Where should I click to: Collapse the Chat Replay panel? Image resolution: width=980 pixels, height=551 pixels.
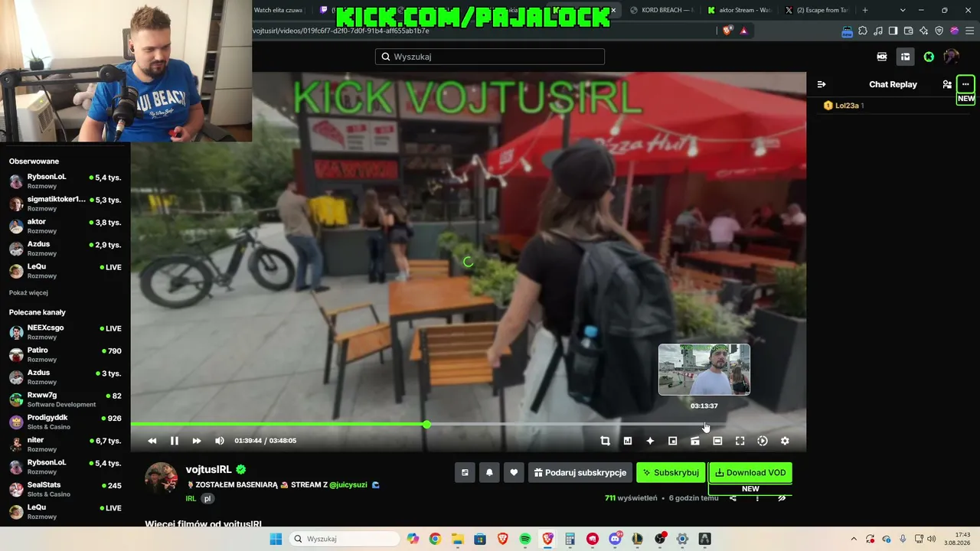[822, 84]
